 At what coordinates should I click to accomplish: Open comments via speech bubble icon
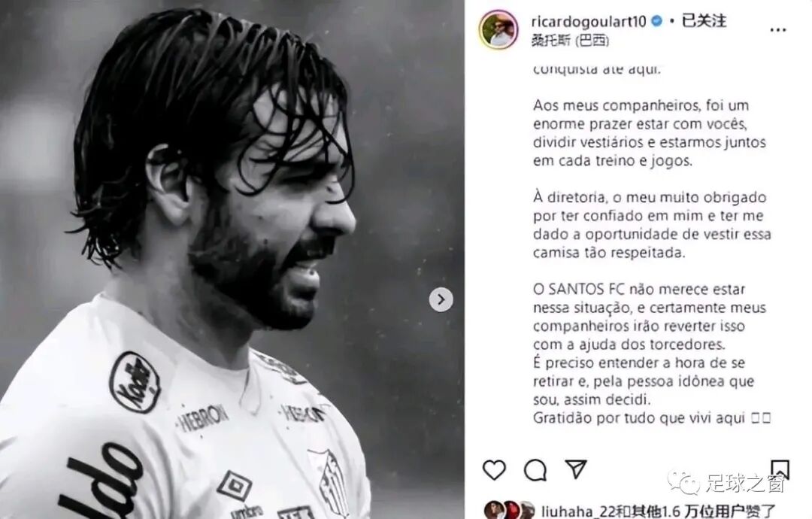coord(535,470)
